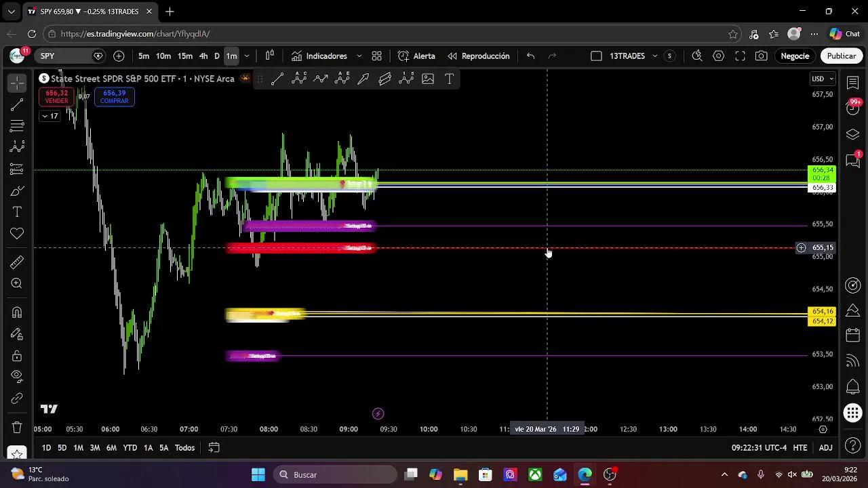
Task: Open Edge browser in Windows taskbar
Action: coord(585,474)
